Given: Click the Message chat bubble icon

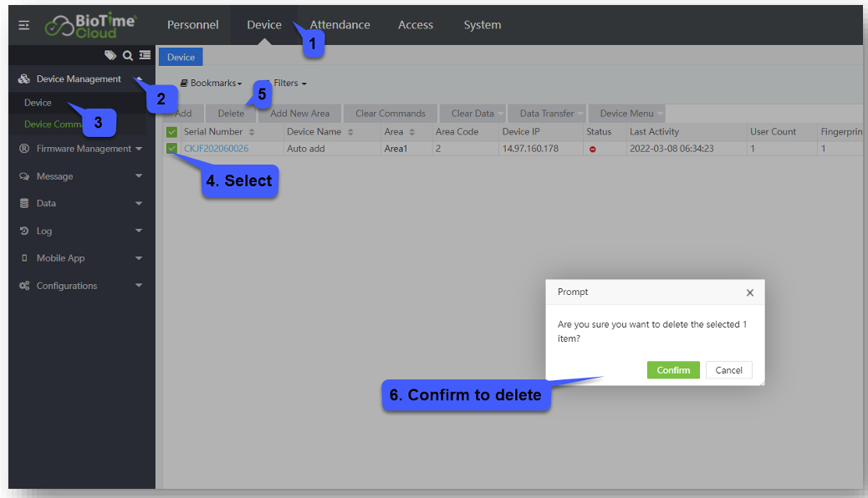Looking at the screenshot, I should [24, 176].
